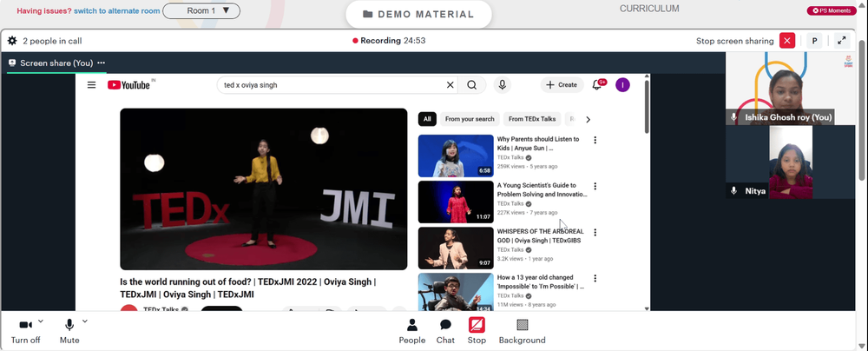868x351 pixels.
Task: Click WHISPERS OF THE ARBOREAL GOD title
Action: pos(541,235)
